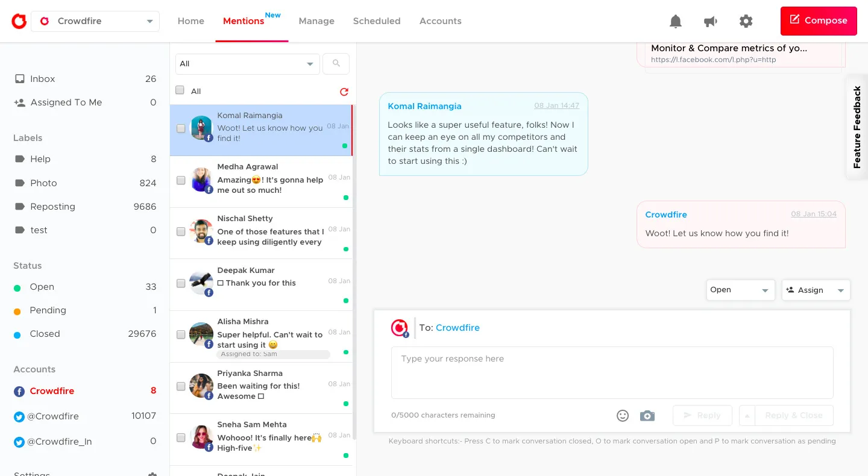Click the Compose button

click(819, 21)
